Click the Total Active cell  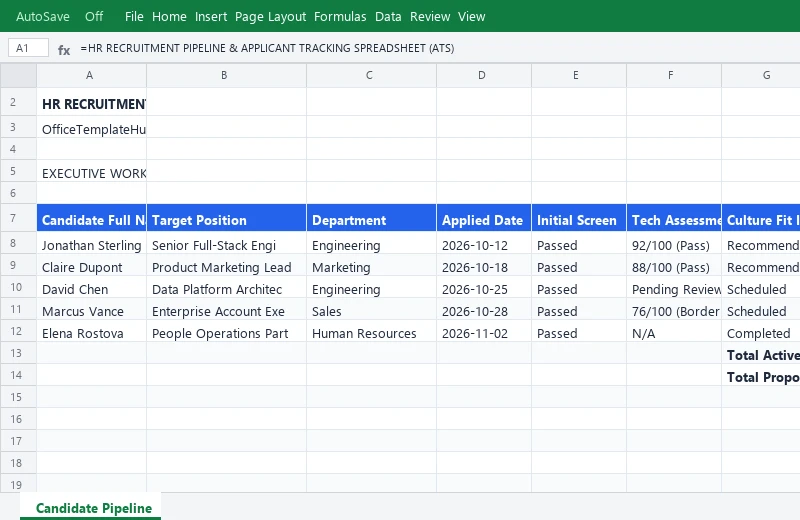[761, 353]
